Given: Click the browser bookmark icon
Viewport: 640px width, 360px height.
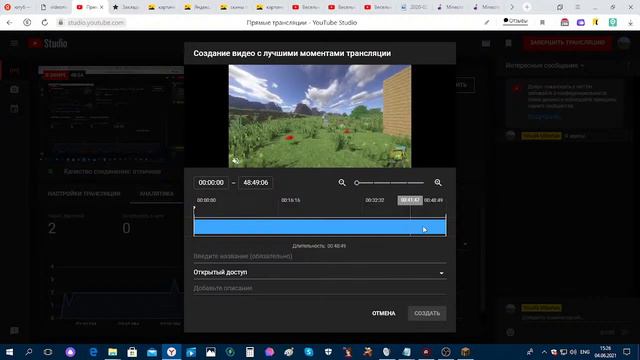Looking at the screenshot, I should pos(542,22).
